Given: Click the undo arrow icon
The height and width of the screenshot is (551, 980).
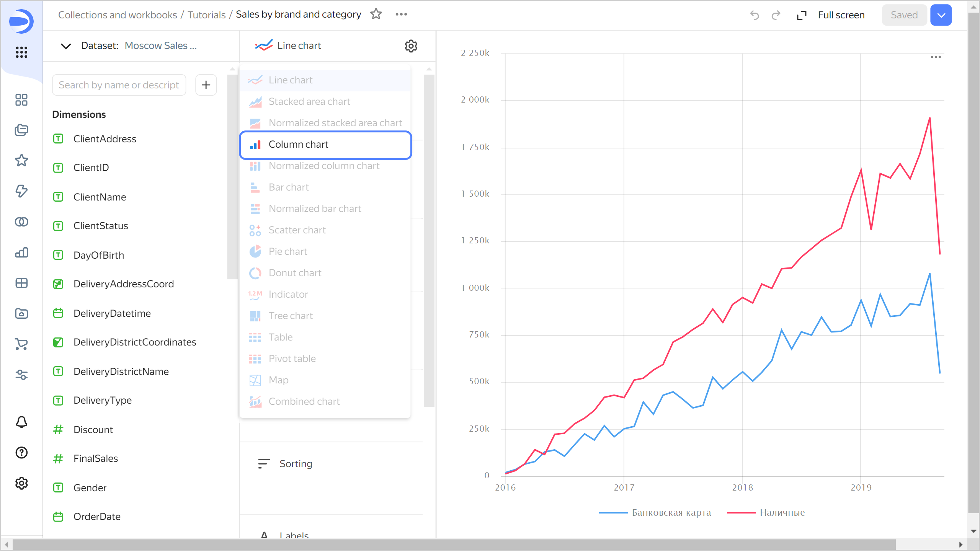Looking at the screenshot, I should [754, 15].
